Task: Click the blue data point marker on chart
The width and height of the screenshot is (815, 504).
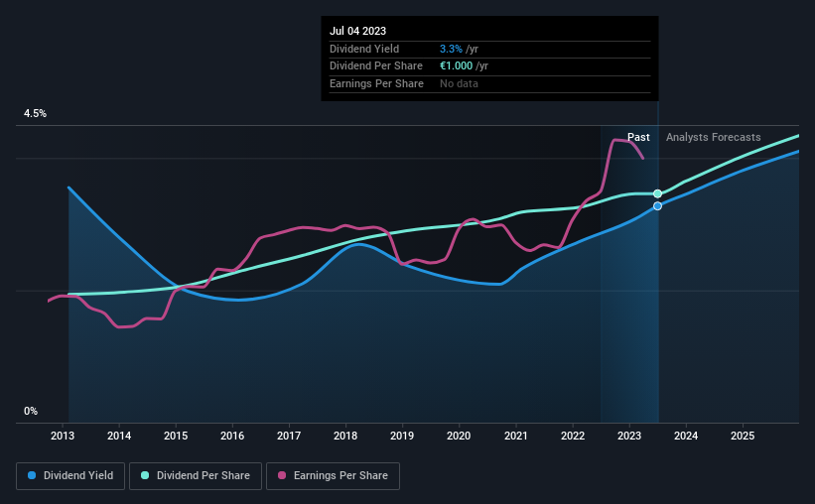Action: click(657, 206)
